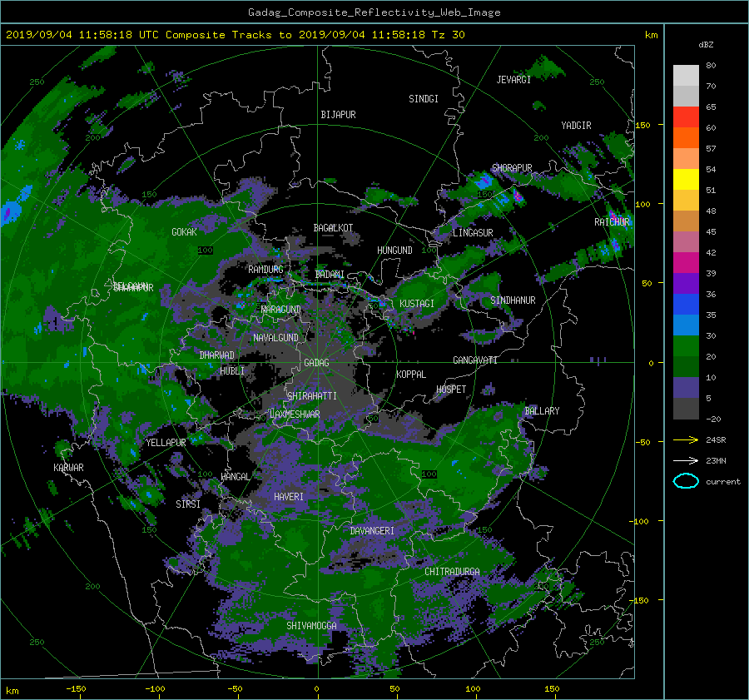Viewport: 749px width, 700px height.
Task: Click the HOSPET city label
Action: [451, 390]
